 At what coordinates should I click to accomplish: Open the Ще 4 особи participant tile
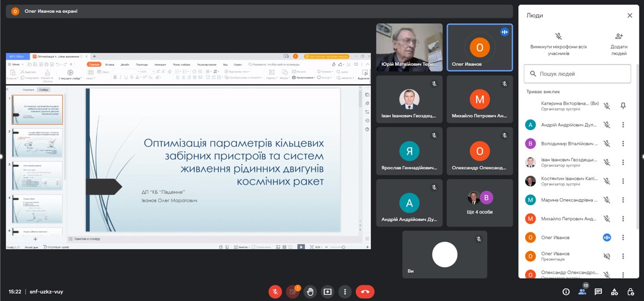coord(479,203)
